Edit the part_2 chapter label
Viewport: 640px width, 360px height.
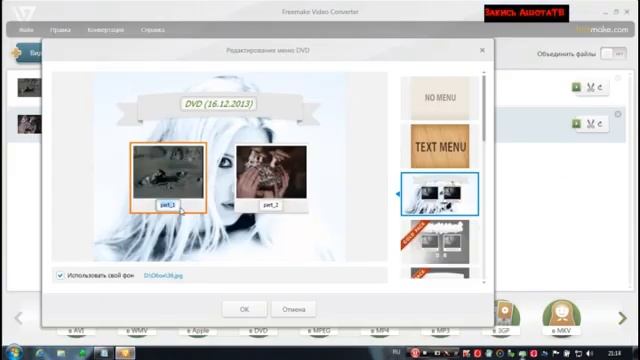pyautogui.click(x=271, y=205)
